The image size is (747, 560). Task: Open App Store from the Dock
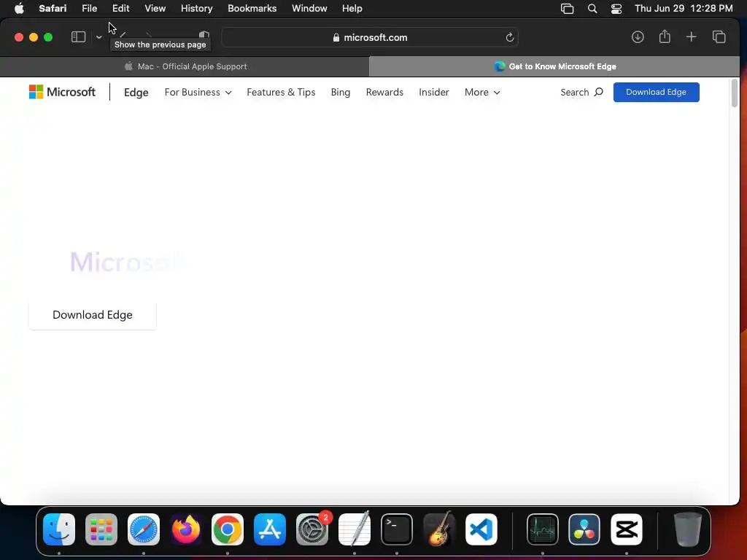coord(270,529)
